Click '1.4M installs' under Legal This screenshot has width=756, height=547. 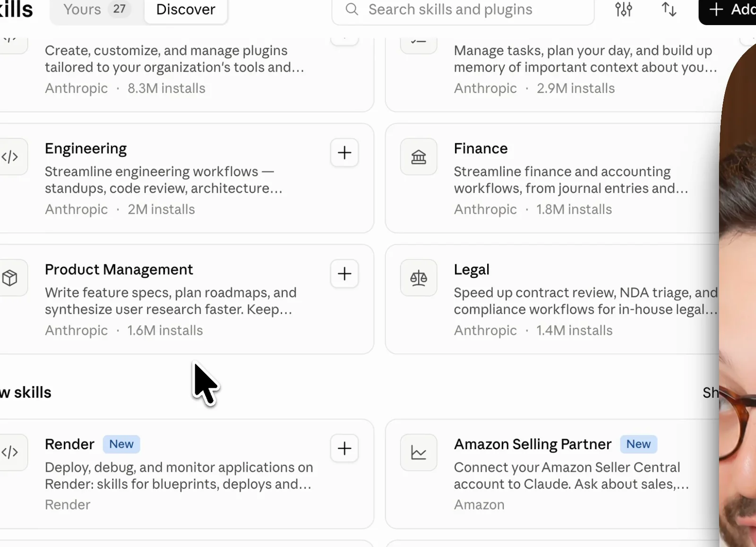574,330
